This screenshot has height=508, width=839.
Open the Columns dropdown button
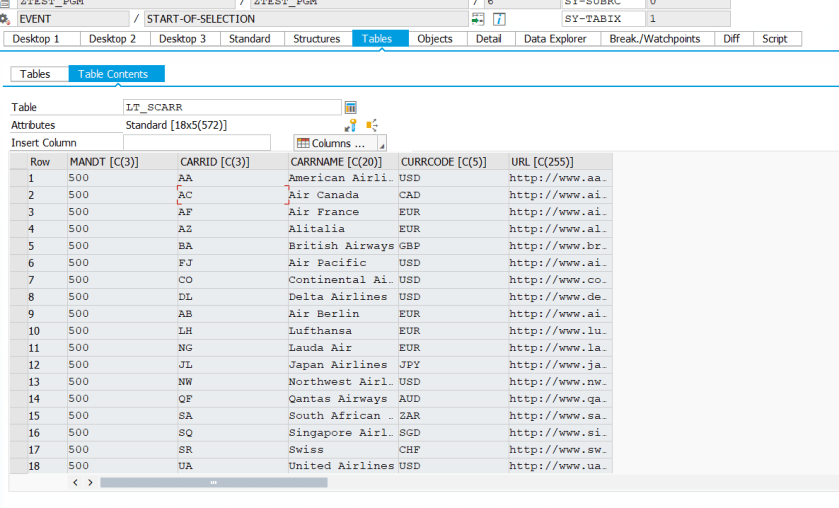coord(334,143)
